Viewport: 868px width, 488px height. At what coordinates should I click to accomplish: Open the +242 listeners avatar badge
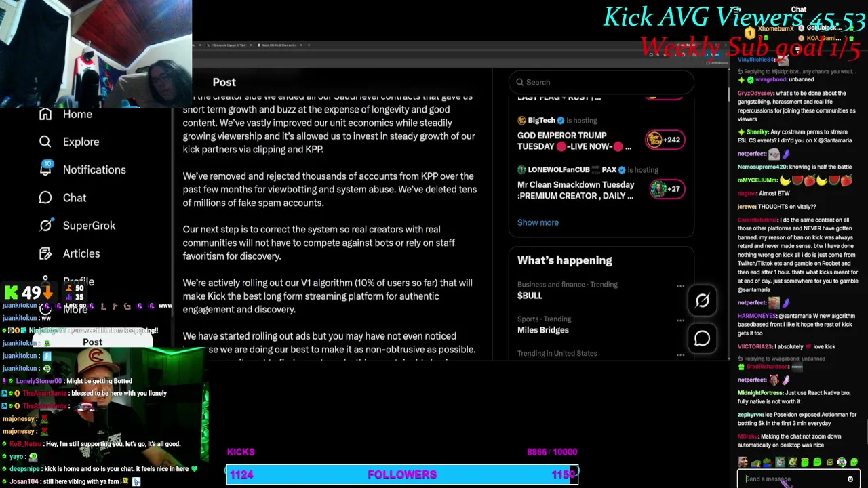tap(665, 140)
